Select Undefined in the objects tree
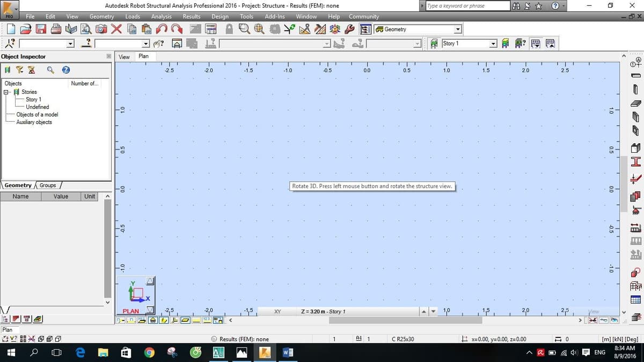Viewport: 644px width, 362px height. pos(37,107)
